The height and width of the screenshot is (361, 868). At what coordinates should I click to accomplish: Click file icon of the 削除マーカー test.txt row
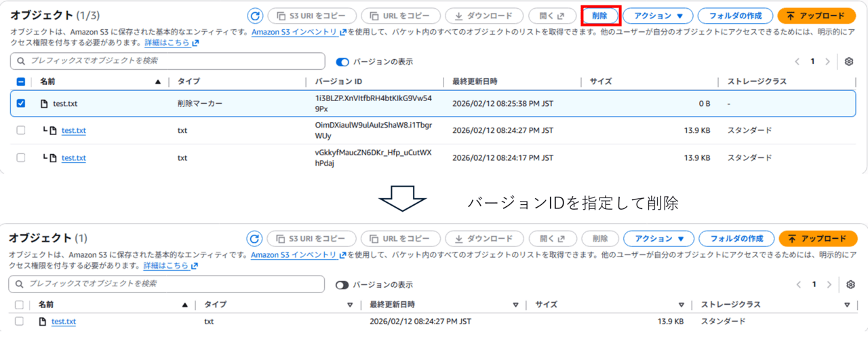click(44, 104)
